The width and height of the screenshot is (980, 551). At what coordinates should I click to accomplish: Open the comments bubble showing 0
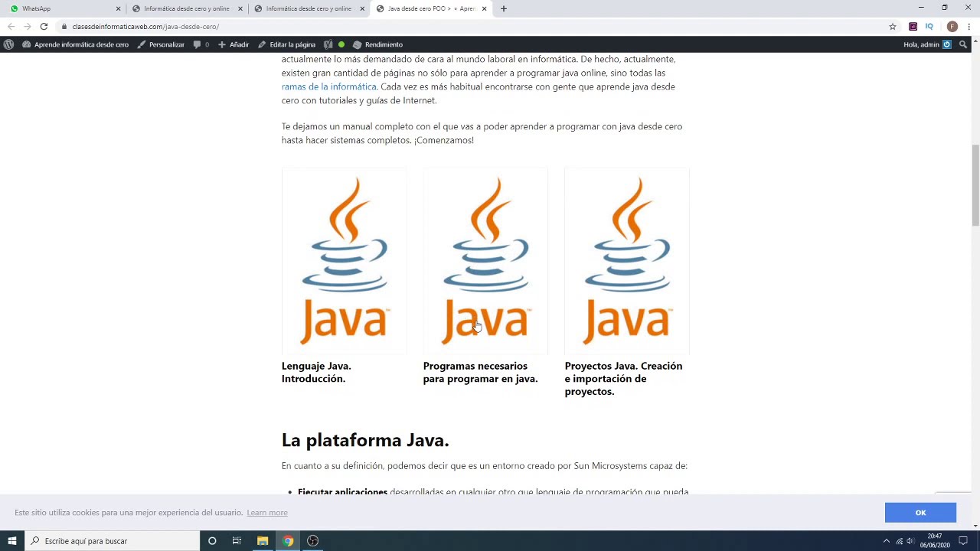click(201, 44)
